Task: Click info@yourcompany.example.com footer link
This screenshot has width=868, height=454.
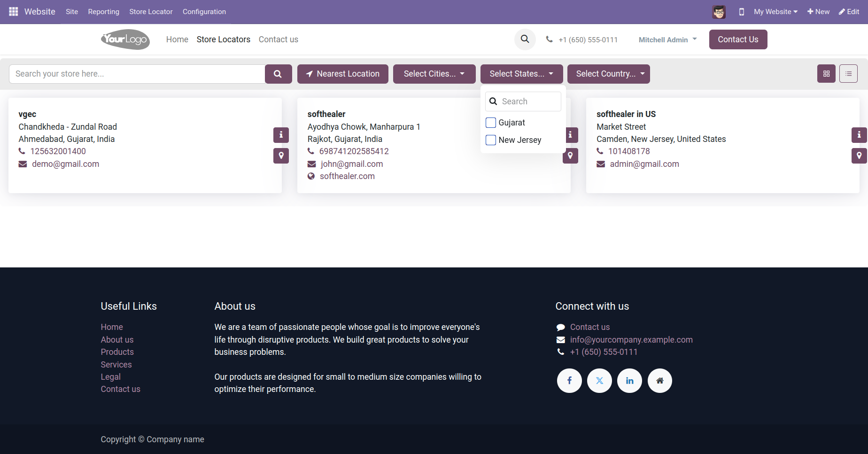Action: click(x=631, y=340)
